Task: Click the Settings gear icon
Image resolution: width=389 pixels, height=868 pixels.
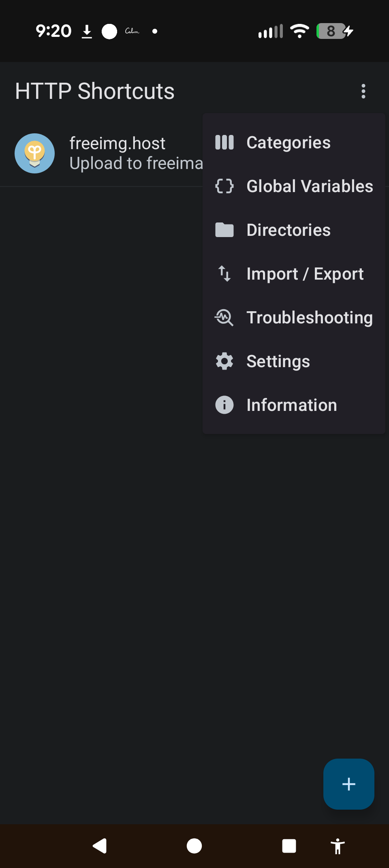Action: (x=224, y=361)
